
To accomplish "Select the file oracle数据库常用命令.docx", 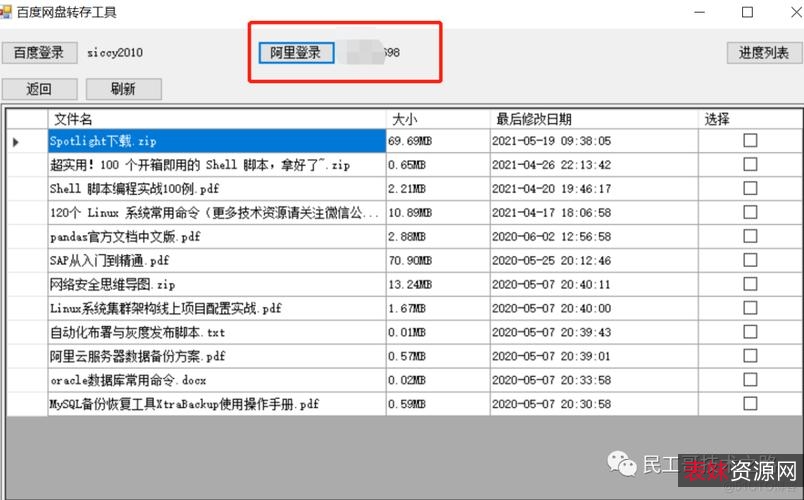I will 217,380.
